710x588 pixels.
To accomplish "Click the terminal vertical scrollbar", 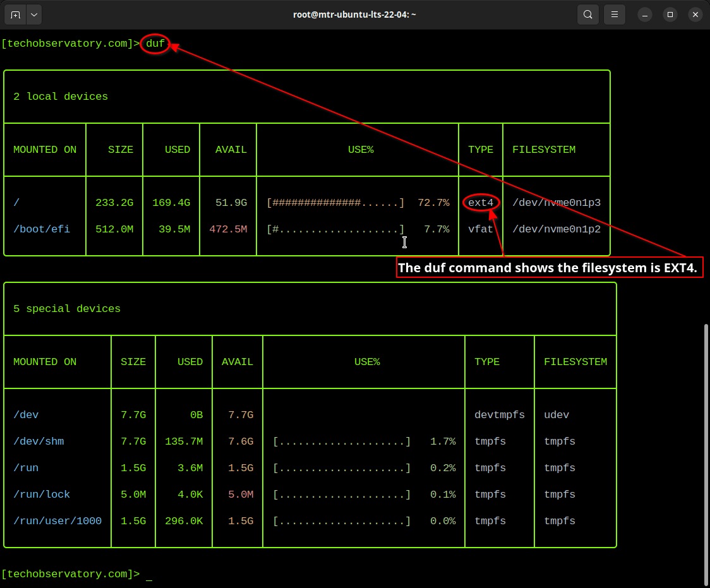I will 706,455.
